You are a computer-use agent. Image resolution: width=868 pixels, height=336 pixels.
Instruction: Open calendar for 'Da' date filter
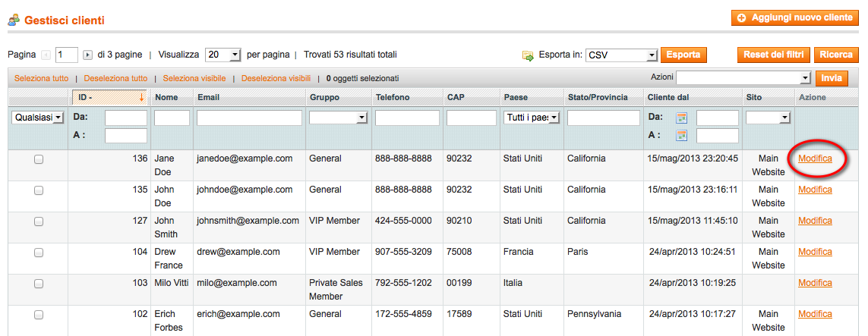682,118
